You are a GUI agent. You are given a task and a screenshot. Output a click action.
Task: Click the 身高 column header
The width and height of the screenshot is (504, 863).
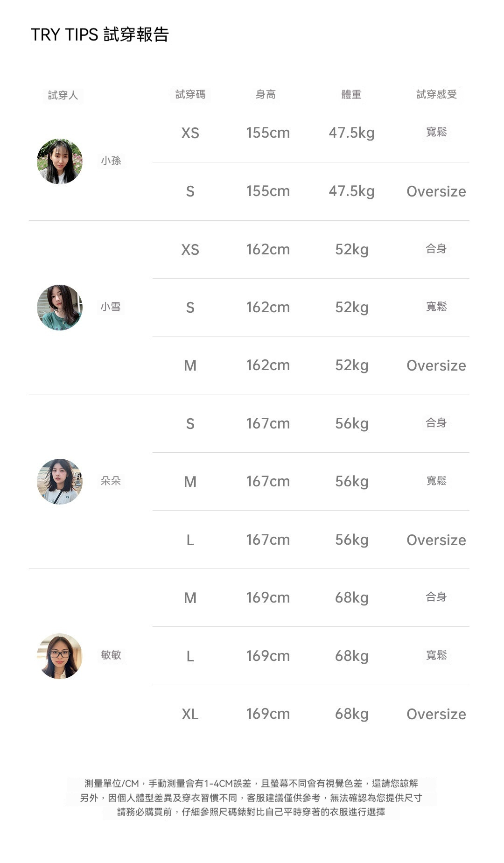tap(266, 94)
